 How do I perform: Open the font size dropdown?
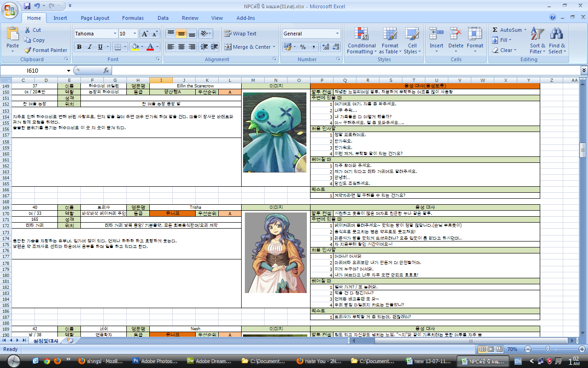pyautogui.click(x=135, y=34)
